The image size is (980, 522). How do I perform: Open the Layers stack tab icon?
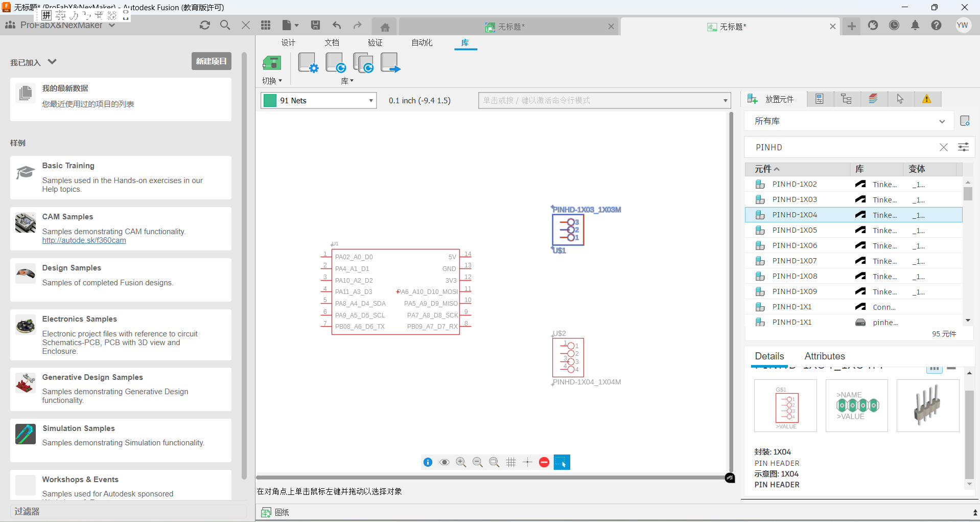pos(873,99)
